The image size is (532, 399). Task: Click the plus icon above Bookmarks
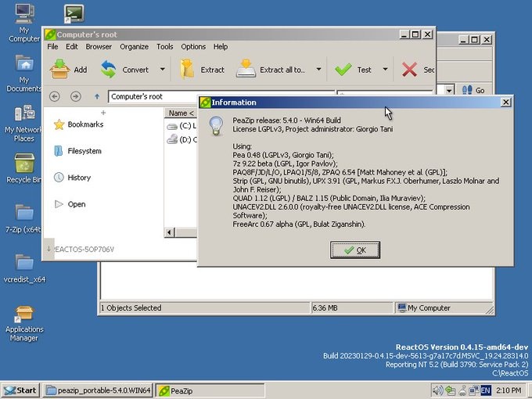[x=103, y=113]
